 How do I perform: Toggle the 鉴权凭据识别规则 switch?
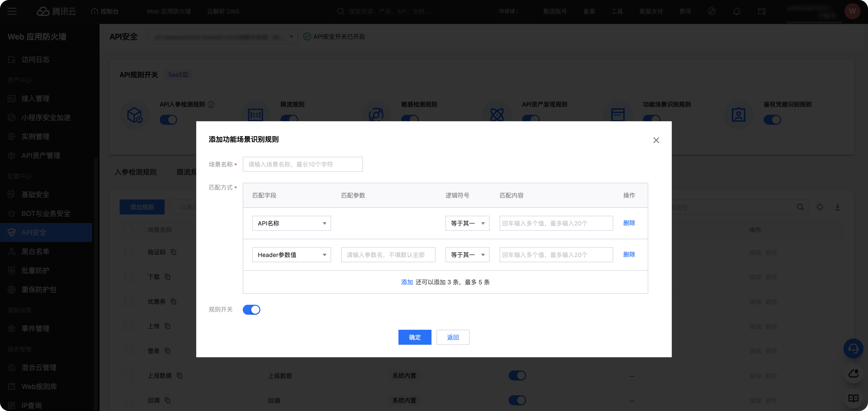tap(772, 119)
